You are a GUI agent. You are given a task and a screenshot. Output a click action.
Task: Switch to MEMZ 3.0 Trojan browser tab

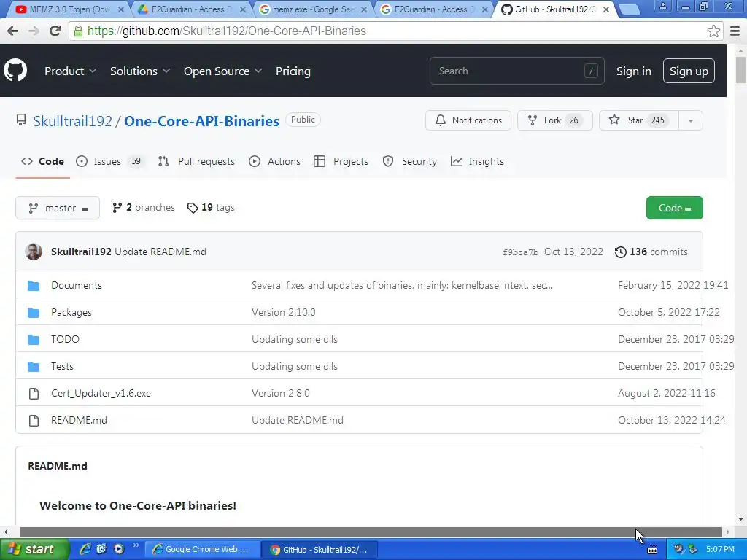[x=69, y=9]
